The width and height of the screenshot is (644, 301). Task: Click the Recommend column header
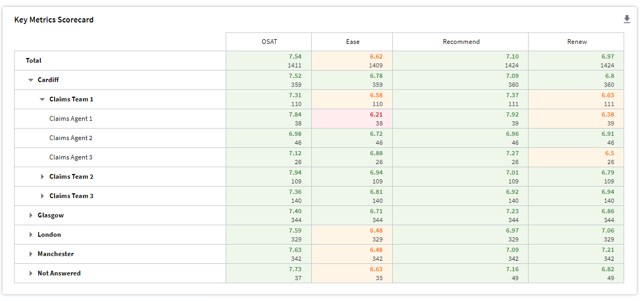coord(461,42)
